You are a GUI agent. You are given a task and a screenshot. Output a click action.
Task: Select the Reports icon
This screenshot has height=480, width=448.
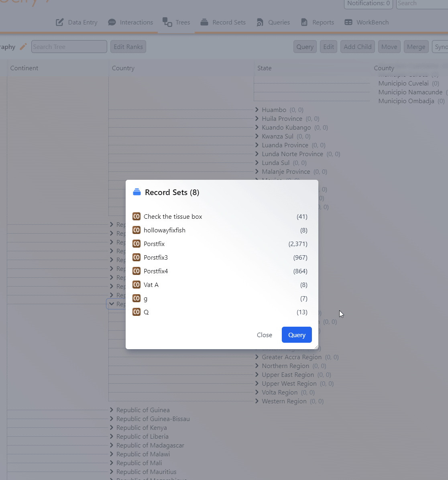tap(304, 22)
